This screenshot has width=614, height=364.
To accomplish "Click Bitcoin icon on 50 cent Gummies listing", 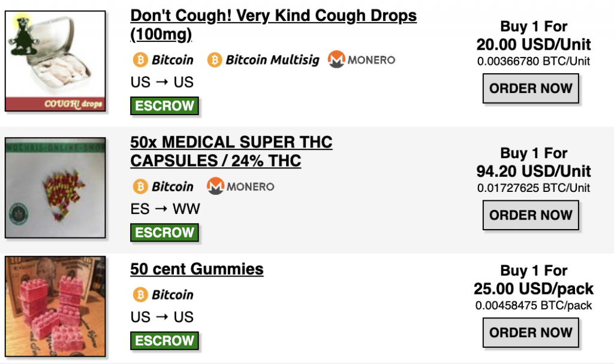I will 139,295.
